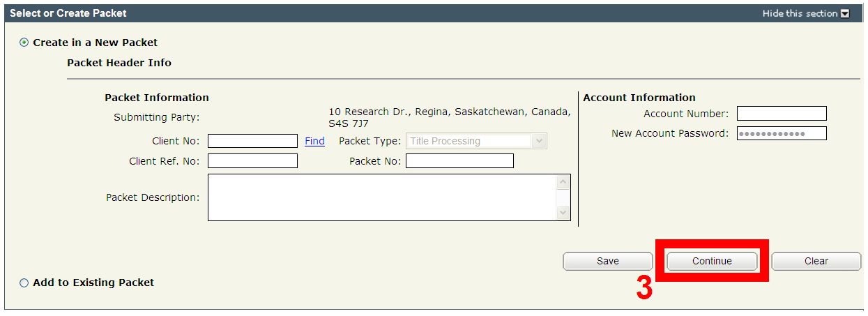Click into the Packet Description text area
Viewport: 868px width, 316px height.
tap(382, 197)
